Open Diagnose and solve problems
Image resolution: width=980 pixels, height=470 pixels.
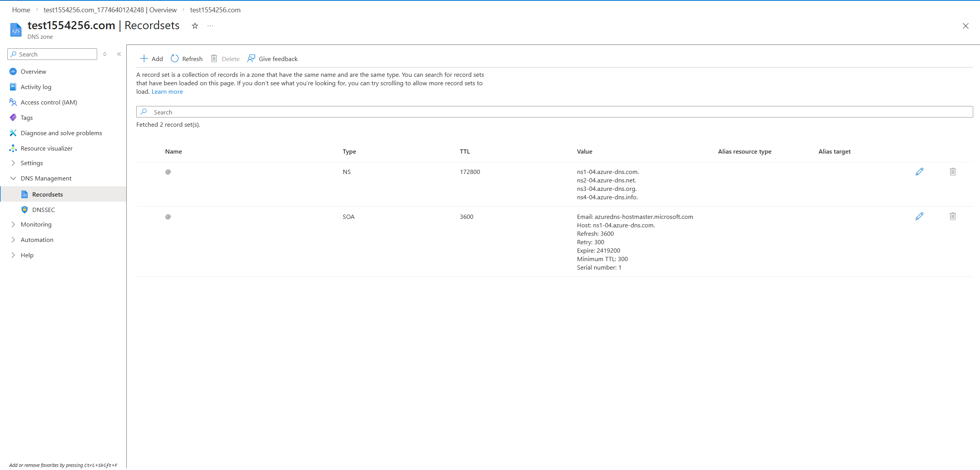click(x=61, y=133)
